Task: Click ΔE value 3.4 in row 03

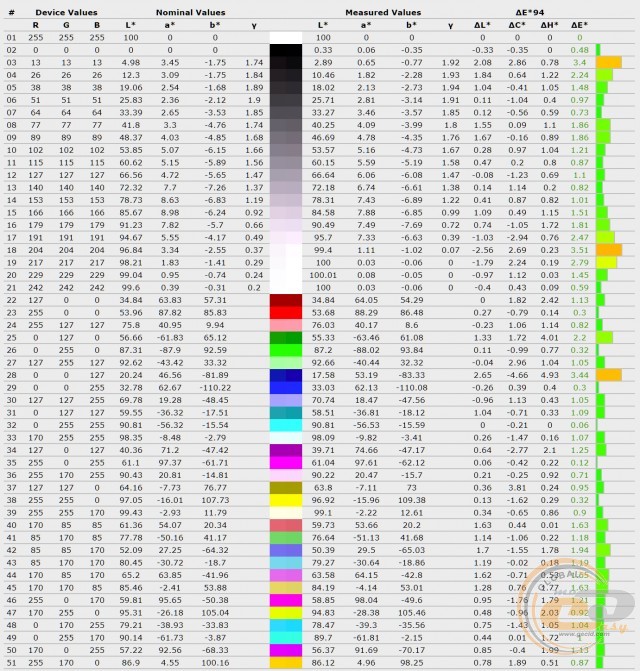Action: [579, 62]
